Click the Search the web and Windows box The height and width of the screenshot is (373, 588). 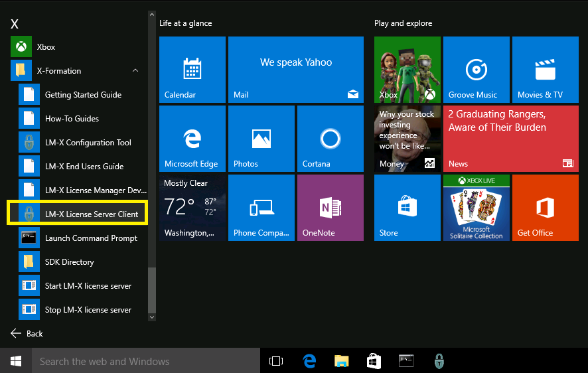click(146, 361)
